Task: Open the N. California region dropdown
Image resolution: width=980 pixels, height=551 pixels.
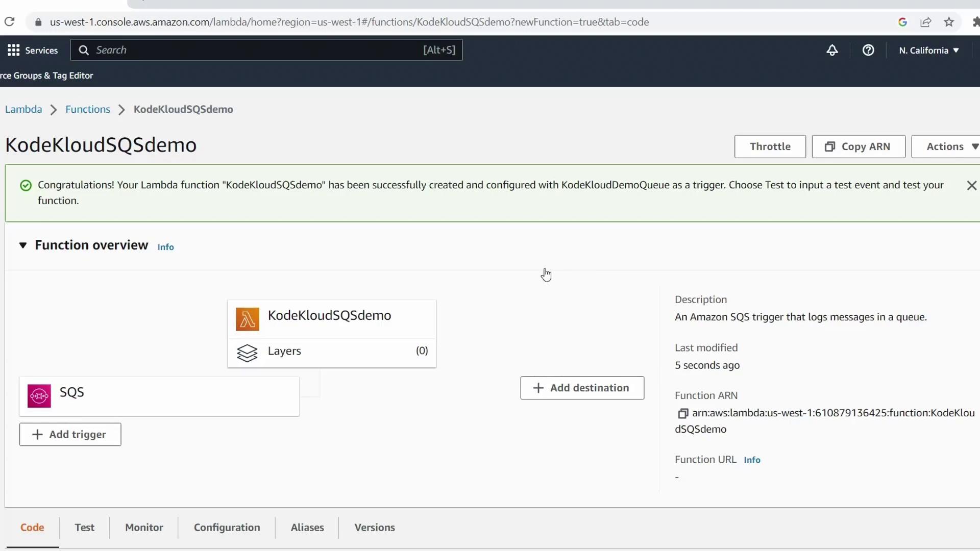Action: point(928,50)
